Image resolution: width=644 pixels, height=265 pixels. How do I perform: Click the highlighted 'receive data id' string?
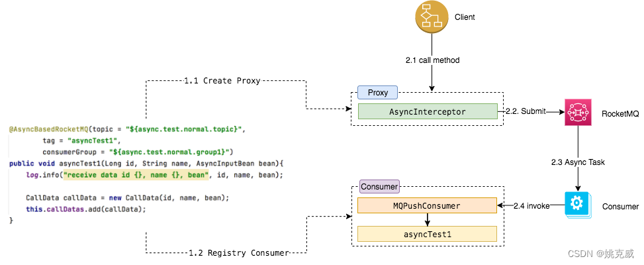point(136,175)
